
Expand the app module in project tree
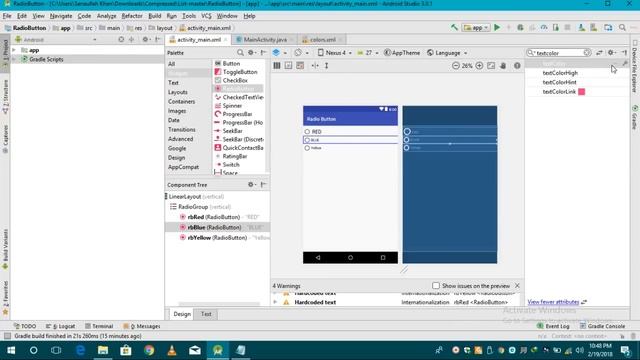14,50
